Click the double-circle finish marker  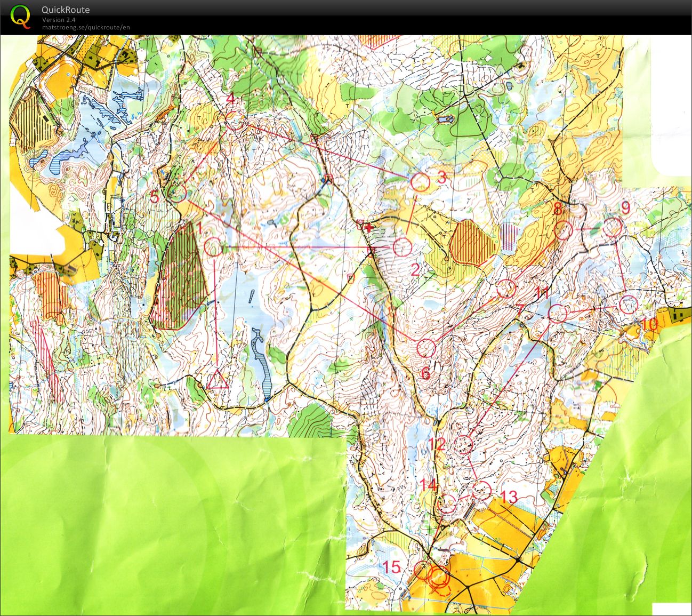(x=439, y=576)
